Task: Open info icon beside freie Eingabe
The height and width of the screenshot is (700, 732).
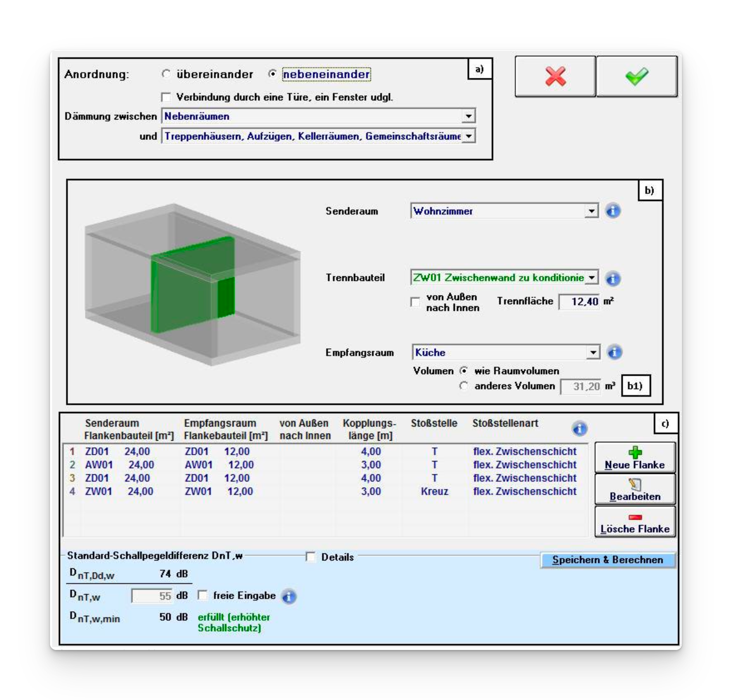Action: click(x=289, y=596)
